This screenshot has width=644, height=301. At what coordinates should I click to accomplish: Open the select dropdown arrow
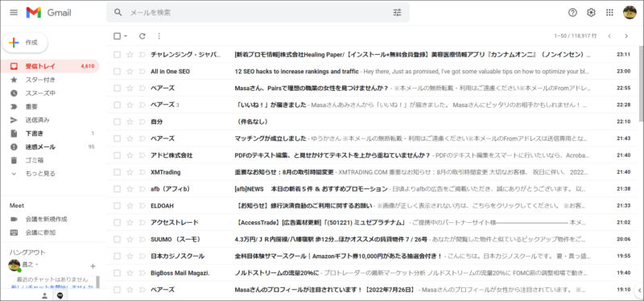pyautogui.click(x=126, y=36)
